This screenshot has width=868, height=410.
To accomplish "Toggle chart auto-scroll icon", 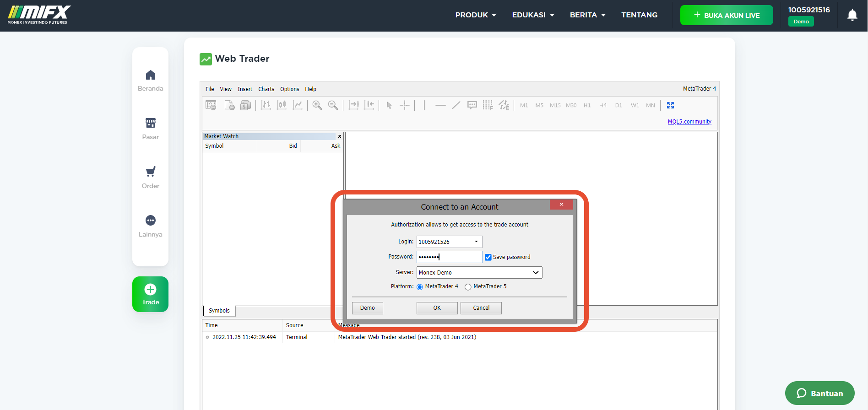I will pyautogui.click(x=353, y=105).
